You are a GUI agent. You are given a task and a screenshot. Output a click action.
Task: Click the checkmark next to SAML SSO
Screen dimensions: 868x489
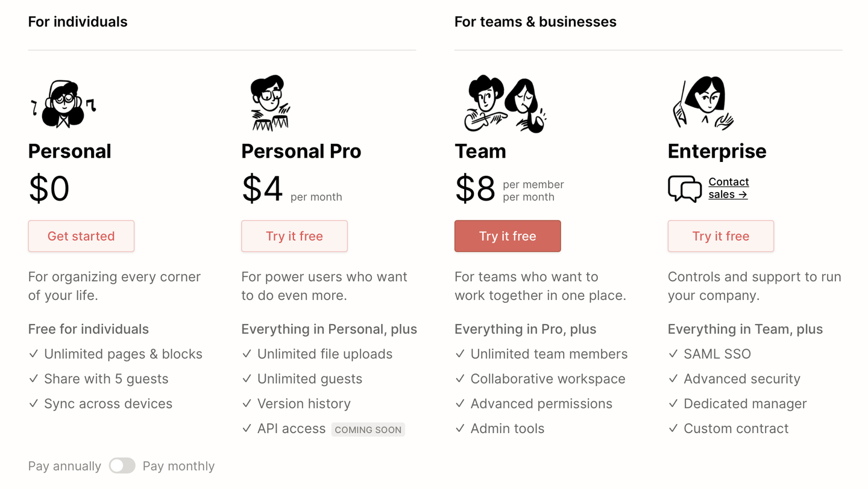point(673,354)
